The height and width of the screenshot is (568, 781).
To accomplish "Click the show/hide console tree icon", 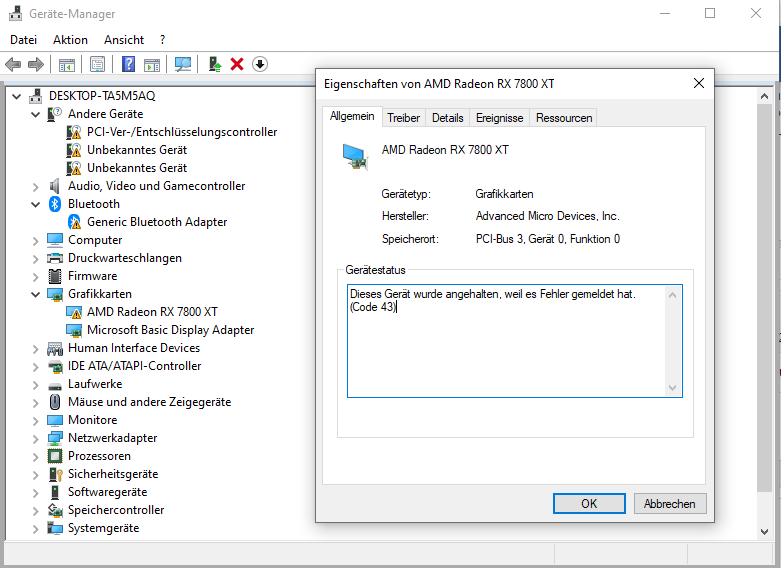I will coord(67,64).
